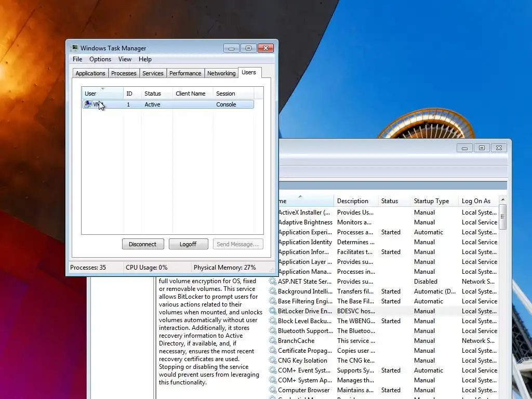Sort services by the Log On As column

tap(478, 201)
